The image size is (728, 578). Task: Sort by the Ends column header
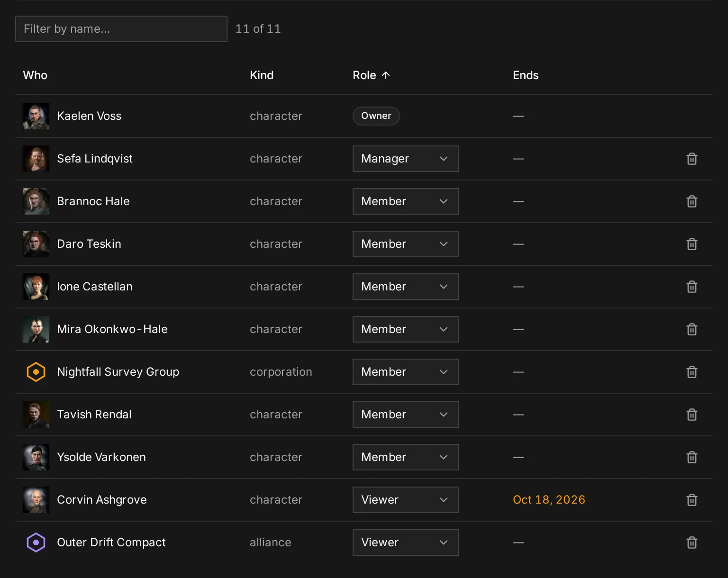526,75
